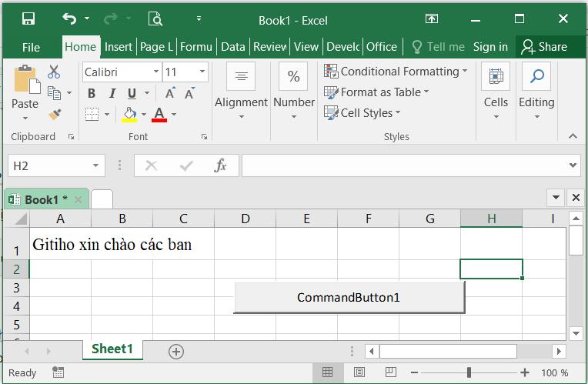Copy the selection
The image size is (588, 384).
(55, 92)
